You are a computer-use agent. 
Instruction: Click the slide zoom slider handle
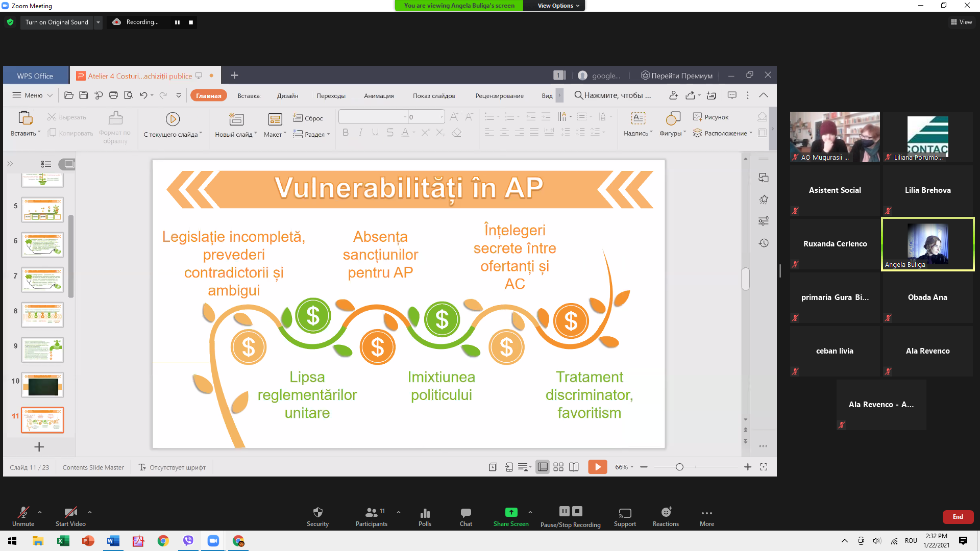coord(679,467)
